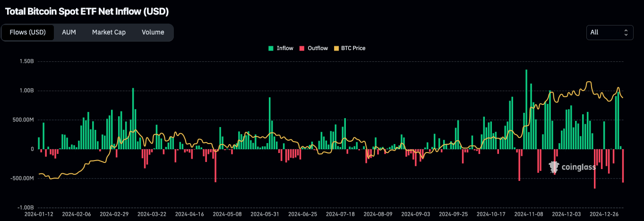Click the tallest green inflow bar in November
Image resolution: width=644 pixels, height=221 pixels.
pos(526,109)
